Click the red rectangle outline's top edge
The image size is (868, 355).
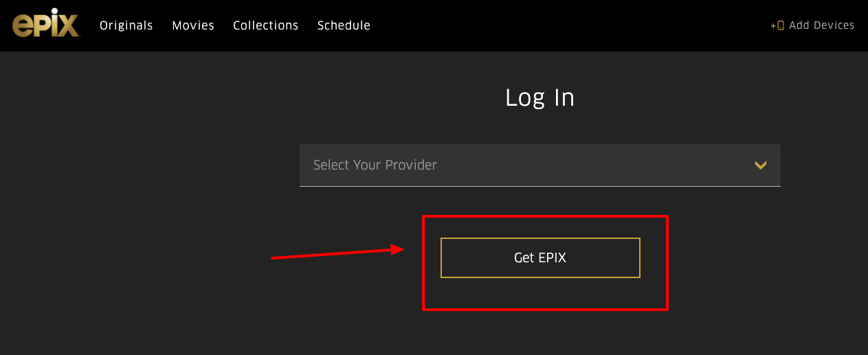click(544, 216)
